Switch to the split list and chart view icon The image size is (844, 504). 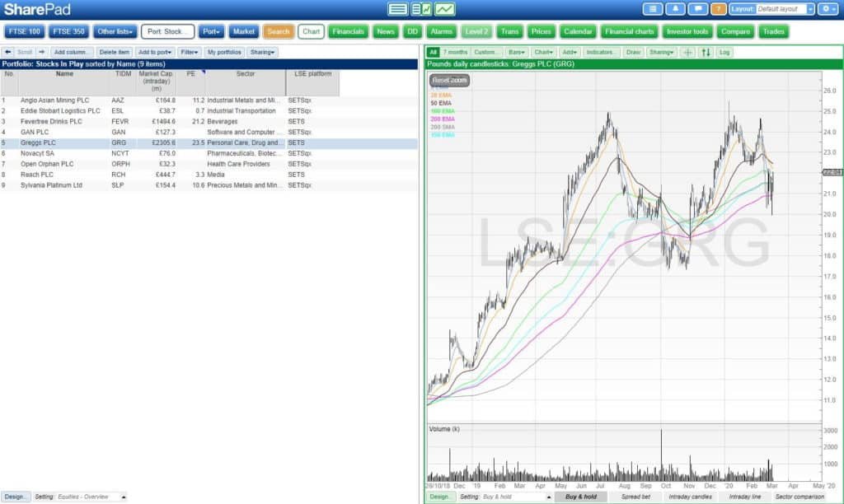pyautogui.click(x=421, y=9)
